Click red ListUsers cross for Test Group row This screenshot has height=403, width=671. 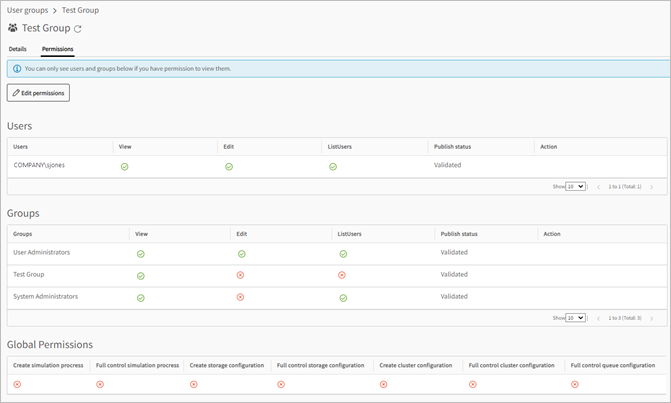[343, 275]
